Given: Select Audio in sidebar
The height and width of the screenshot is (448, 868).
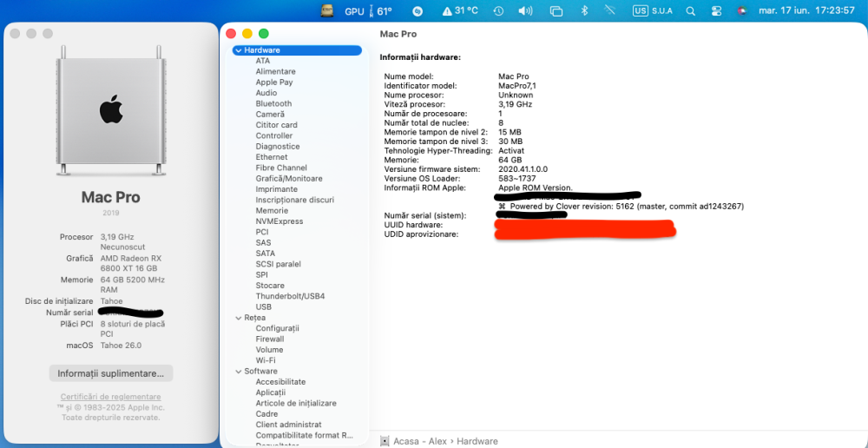Looking at the screenshot, I should click(266, 93).
